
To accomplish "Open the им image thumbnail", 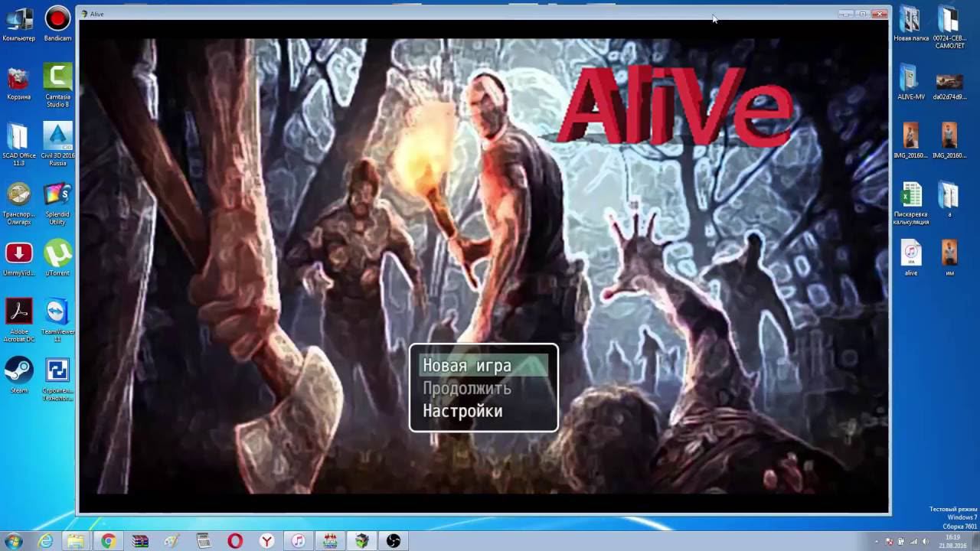I will (949, 259).
